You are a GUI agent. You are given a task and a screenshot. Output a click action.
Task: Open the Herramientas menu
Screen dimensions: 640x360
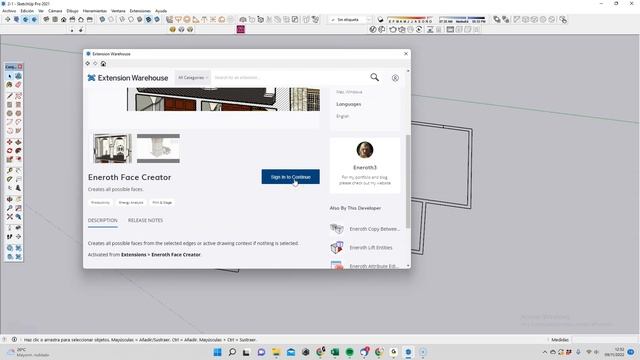tap(95, 11)
